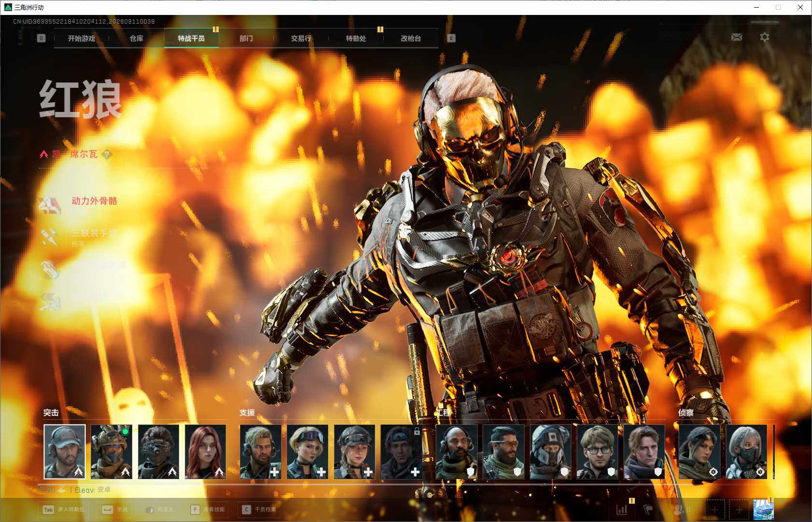Click the F 查看技能 button

(x=208, y=509)
